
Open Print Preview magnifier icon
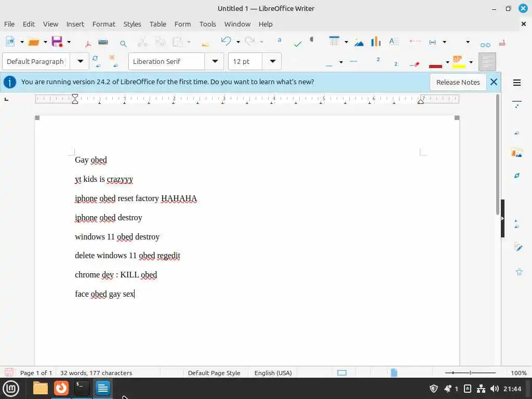(123, 44)
